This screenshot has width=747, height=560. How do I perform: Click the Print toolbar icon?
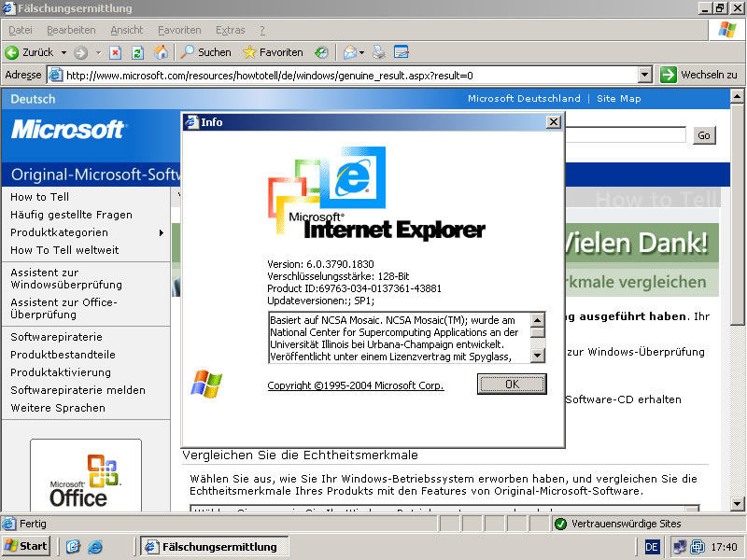click(x=379, y=52)
